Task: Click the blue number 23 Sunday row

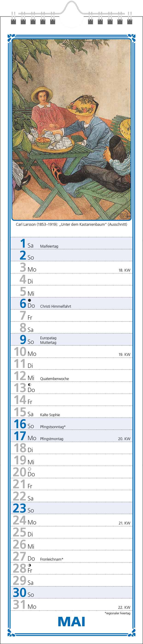Action: [x=71, y=508]
